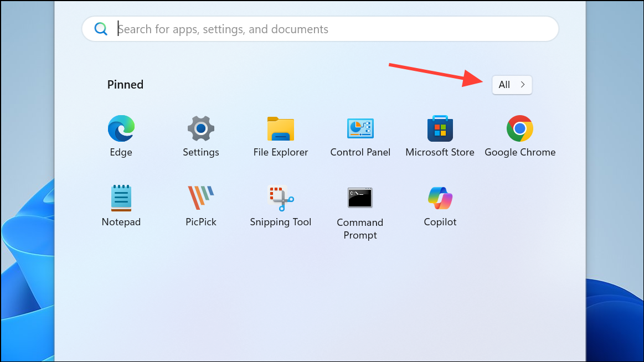Launch the Copilot app icon
Viewport: 644px width, 362px height.
pos(440,198)
